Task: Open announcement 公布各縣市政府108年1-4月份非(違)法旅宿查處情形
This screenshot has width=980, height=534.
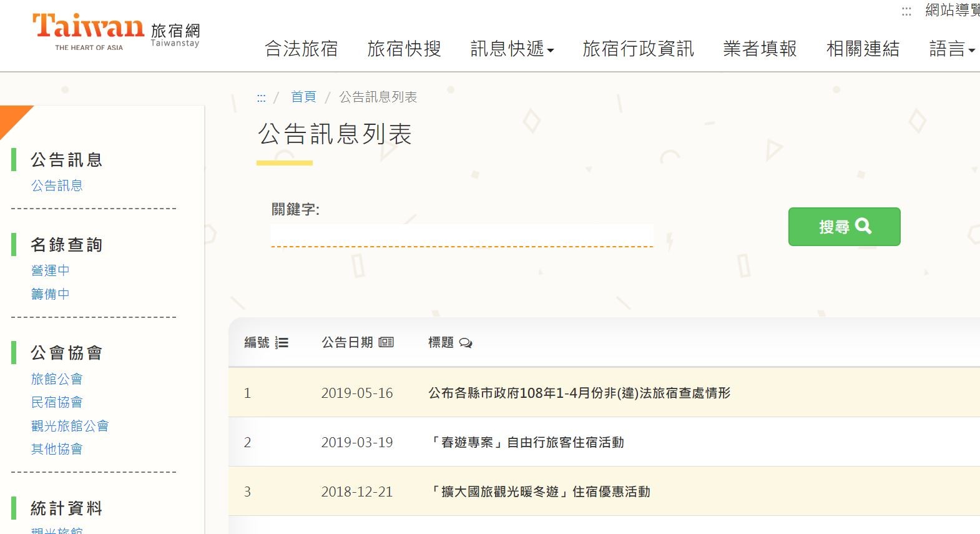Action: (579, 393)
